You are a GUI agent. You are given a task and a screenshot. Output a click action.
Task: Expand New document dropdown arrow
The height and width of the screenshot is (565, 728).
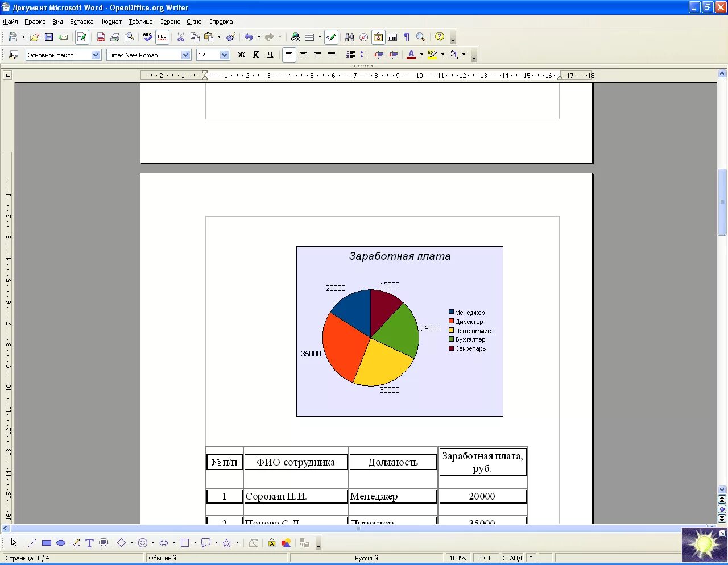[23, 38]
